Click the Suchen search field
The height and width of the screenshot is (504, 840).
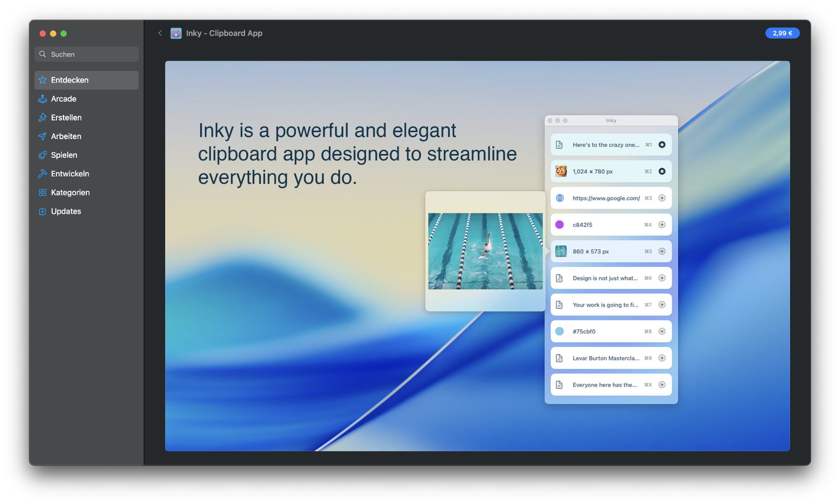[x=86, y=54]
